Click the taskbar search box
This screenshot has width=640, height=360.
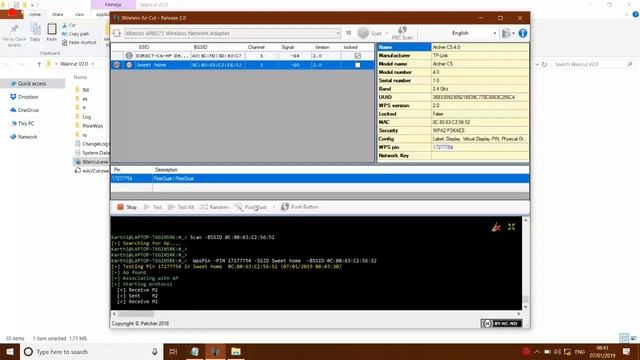point(92,351)
